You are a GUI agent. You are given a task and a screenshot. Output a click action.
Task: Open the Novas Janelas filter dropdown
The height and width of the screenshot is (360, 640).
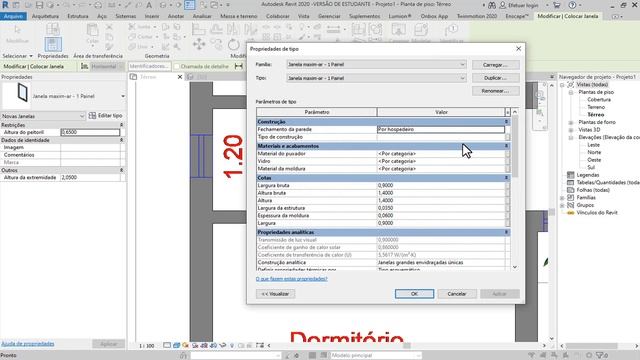[82, 116]
